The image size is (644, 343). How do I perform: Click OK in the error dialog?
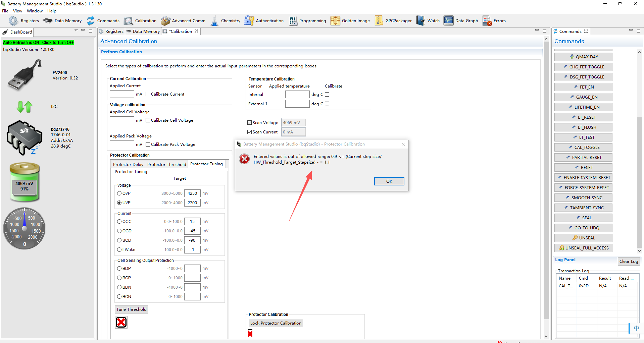[389, 181]
